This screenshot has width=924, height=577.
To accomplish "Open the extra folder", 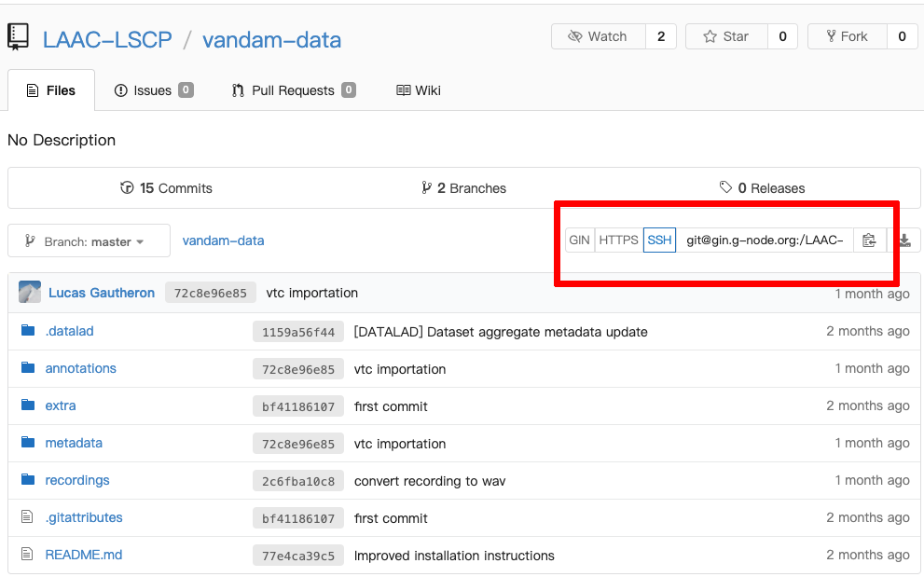I will [61, 405].
